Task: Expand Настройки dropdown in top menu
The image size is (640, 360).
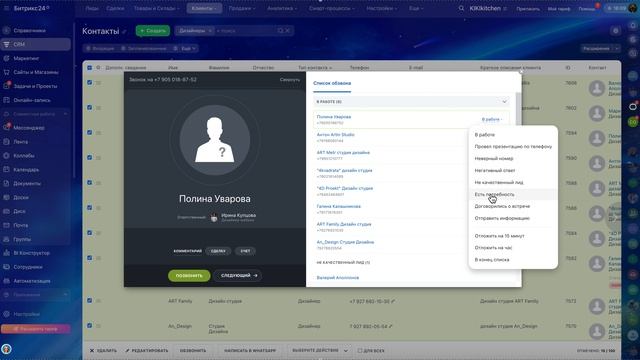Action: click(x=382, y=8)
